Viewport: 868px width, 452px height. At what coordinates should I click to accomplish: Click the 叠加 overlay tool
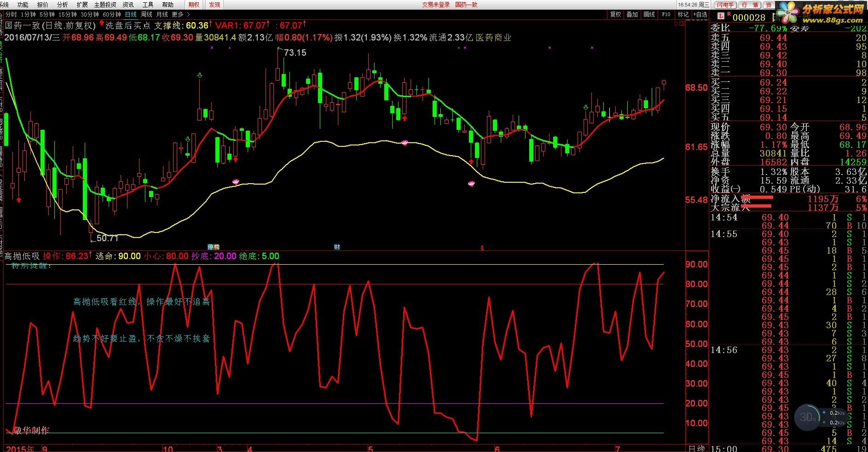pyautogui.click(x=632, y=15)
